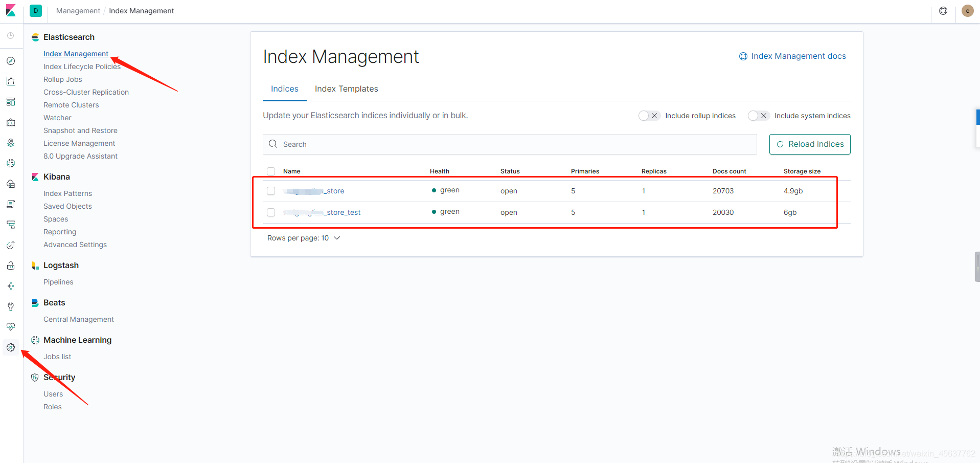This screenshot has height=463, width=980.
Task: Open Advanced Settings under Kibana
Action: point(75,245)
